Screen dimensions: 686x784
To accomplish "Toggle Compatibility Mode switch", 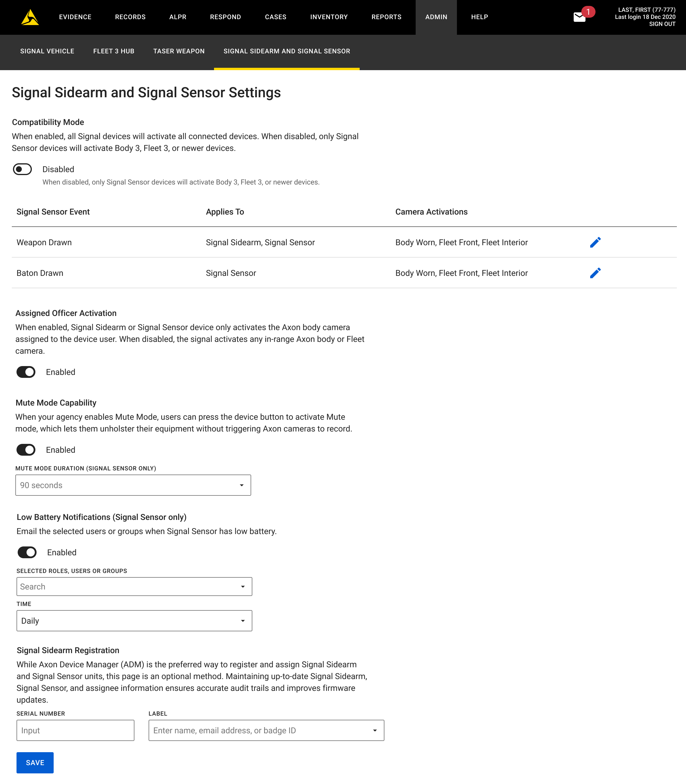I will tap(22, 169).
